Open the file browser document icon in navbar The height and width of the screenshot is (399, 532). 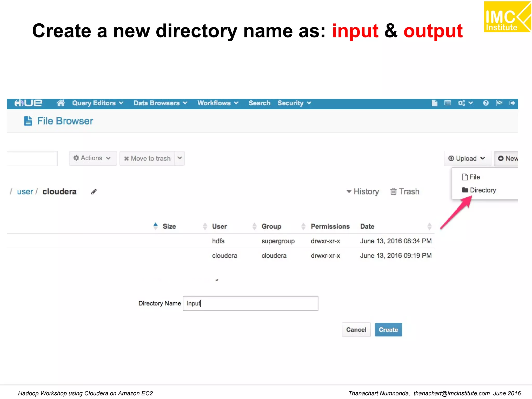pyautogui.click(x=435, y=103)
